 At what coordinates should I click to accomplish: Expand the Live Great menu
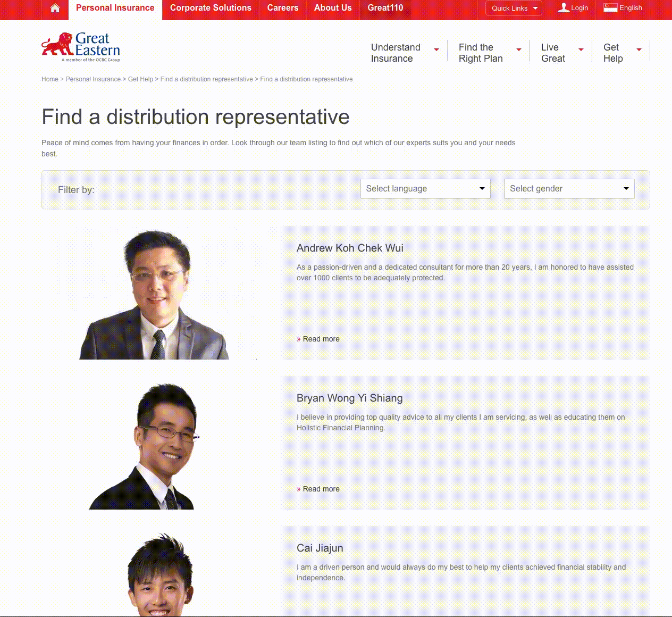click(x=562, y=53)
